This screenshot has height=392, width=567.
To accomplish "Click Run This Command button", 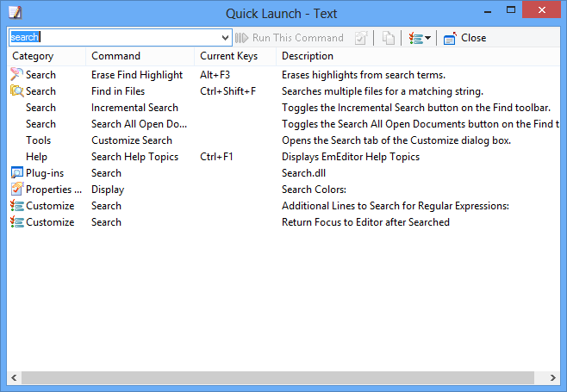I will tap(290, 38).
